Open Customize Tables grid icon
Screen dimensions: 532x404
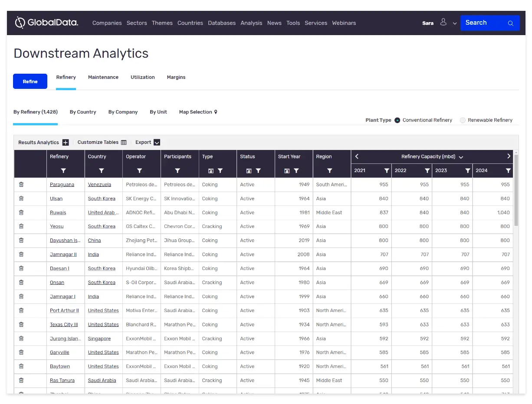124,143
